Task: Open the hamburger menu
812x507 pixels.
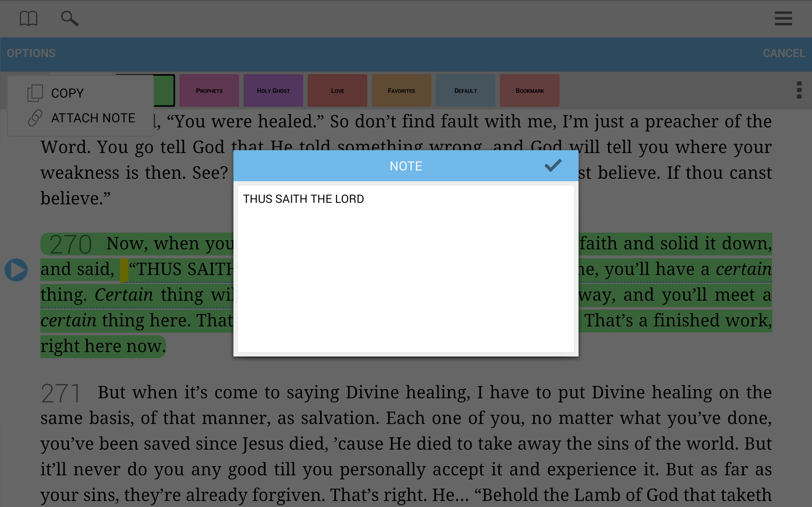Action: 783,18
